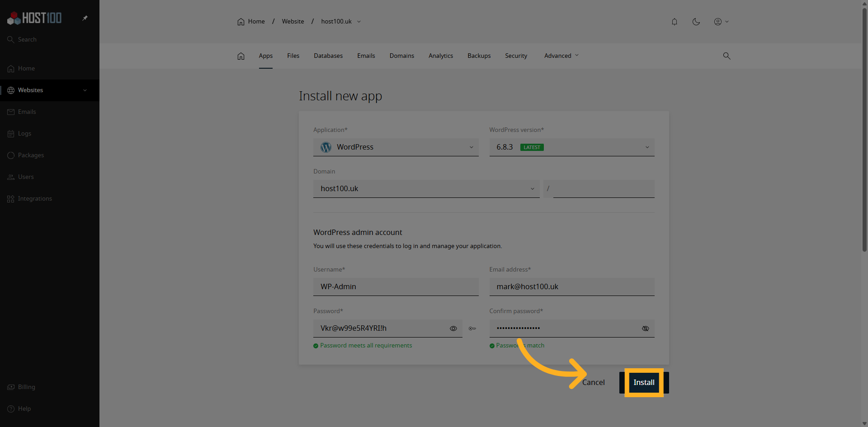
Task: Click the sidebar search magnifier icon
Action: [11, 39]
